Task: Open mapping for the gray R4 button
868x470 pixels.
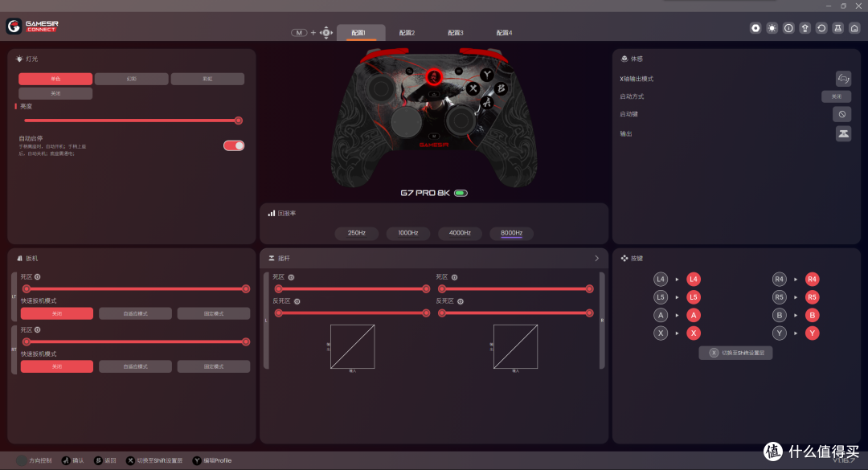Action: [780, 280]
